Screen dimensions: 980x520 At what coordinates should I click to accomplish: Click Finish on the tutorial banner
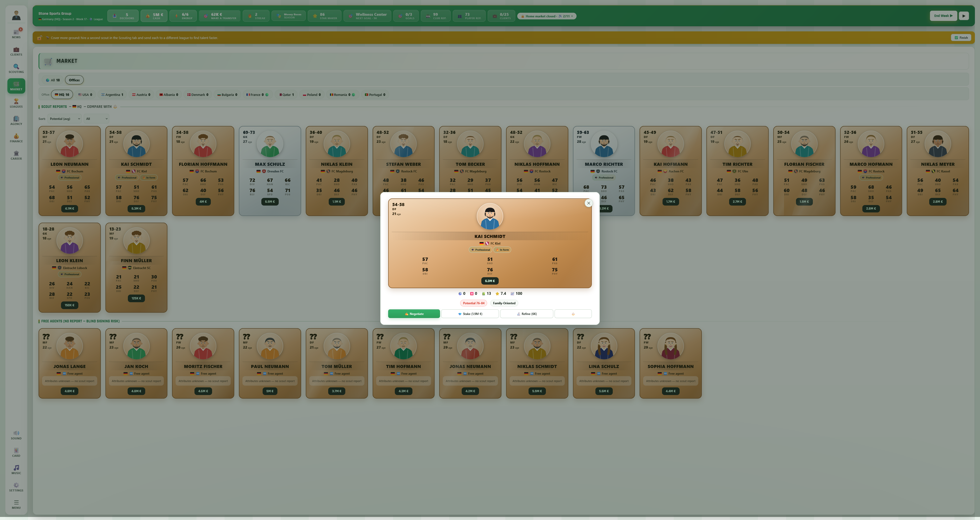pos(961,38)
